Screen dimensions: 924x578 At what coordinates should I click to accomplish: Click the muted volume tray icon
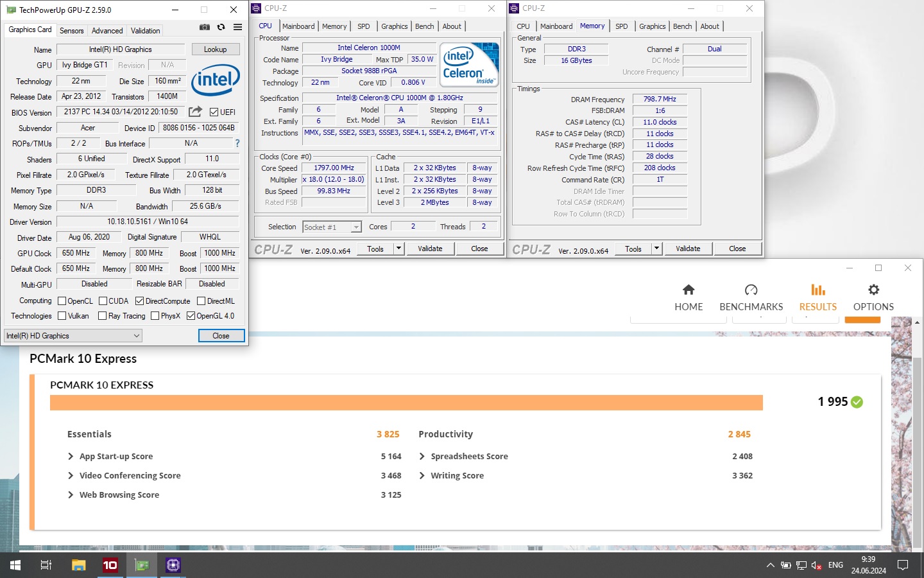point(816,565)
